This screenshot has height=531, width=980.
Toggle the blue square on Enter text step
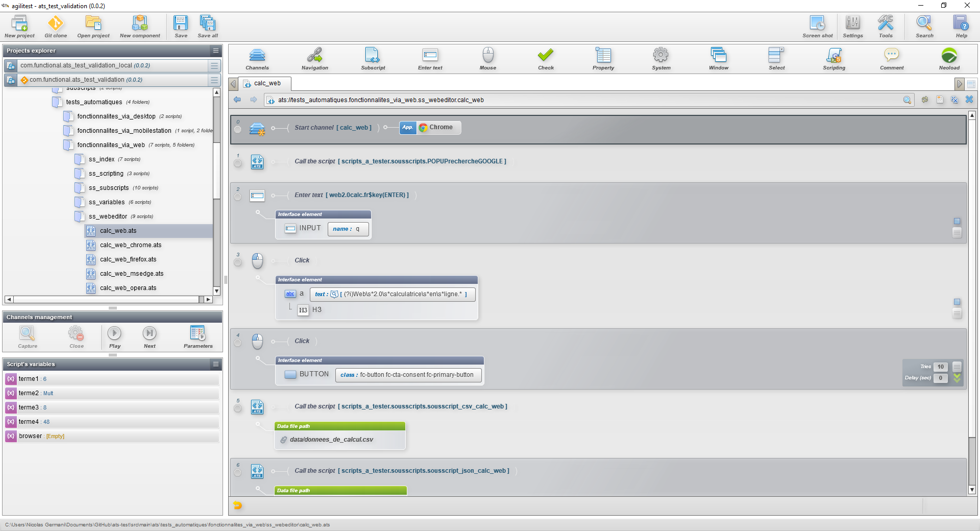[x=957, y=221]
